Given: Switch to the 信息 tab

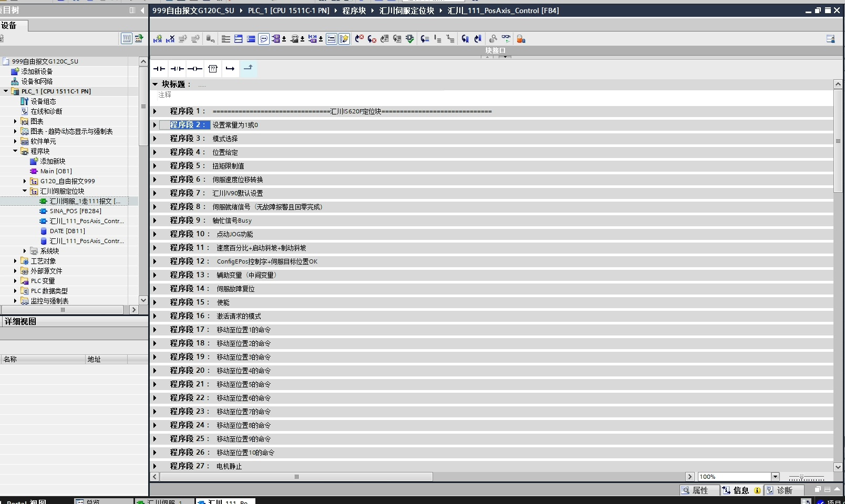Looking at the screenshot, I should pos(741,490).
